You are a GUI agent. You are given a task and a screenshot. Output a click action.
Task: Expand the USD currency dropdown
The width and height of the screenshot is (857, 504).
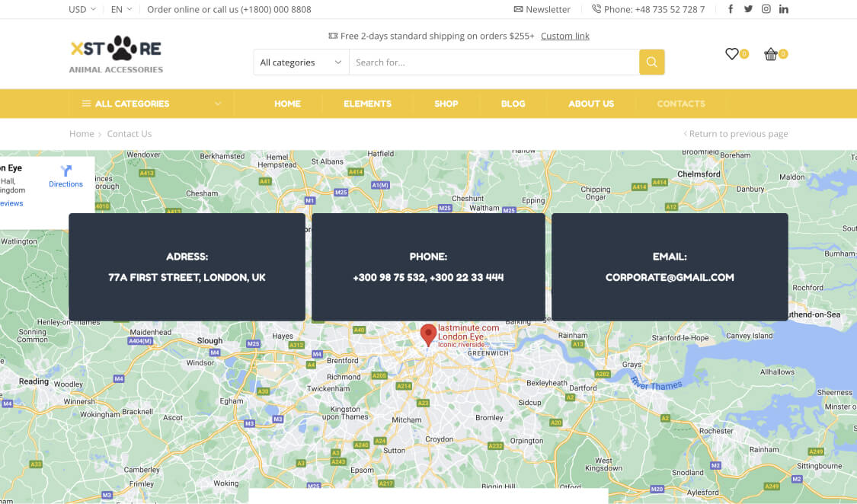click(x=82, y=9)
